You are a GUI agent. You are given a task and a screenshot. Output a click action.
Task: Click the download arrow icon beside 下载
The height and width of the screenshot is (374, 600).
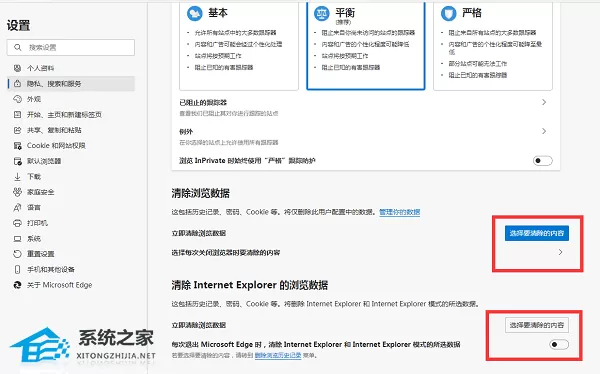click(x=17, y=176)
